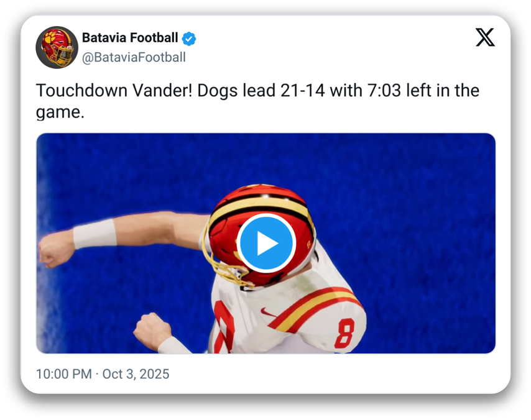Click the word "game." in the tweet

pos(60,112)
